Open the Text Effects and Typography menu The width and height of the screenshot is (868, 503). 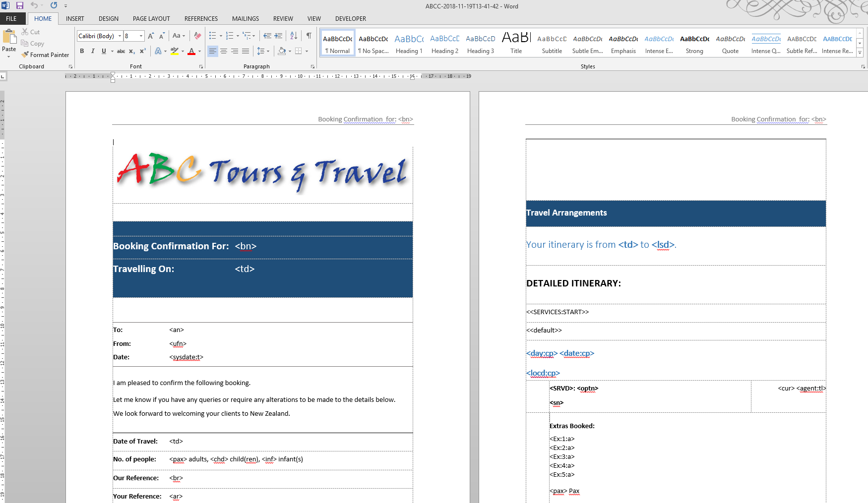click(160, 51)
